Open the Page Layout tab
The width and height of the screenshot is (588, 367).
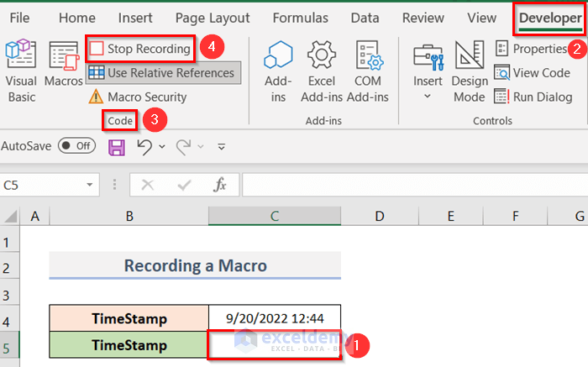(x=213, y=18)
